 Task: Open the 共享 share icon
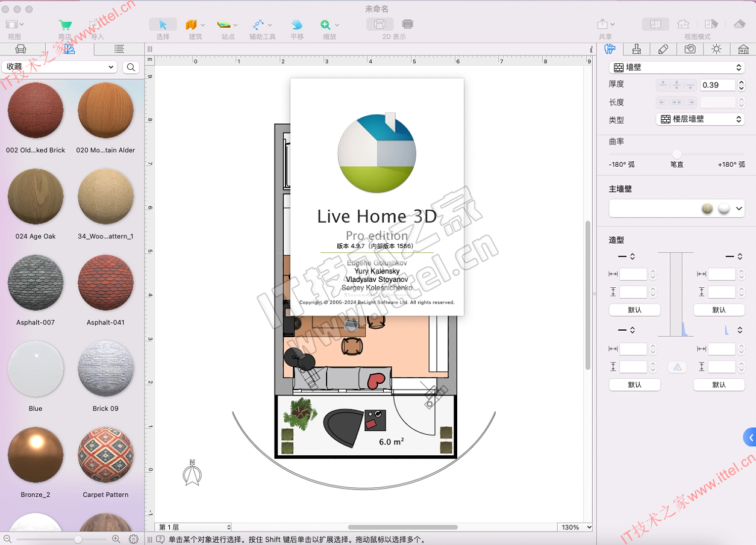(602, 24)
